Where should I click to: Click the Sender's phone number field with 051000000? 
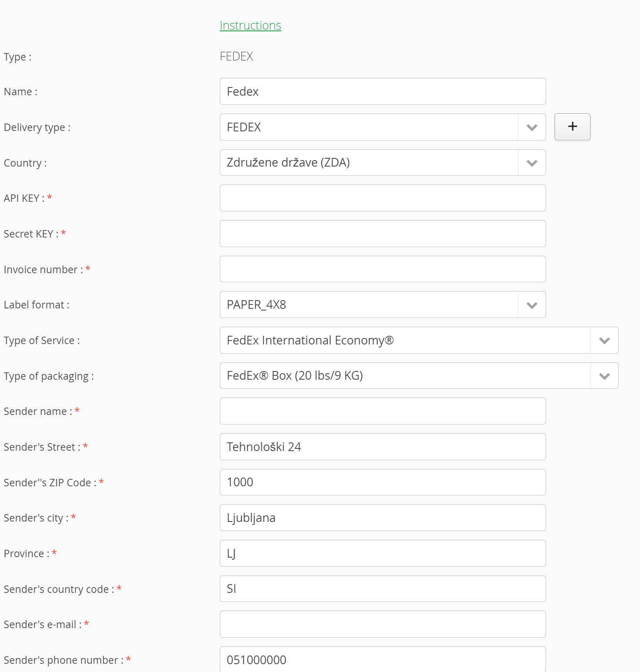click(x=382, y=659)
